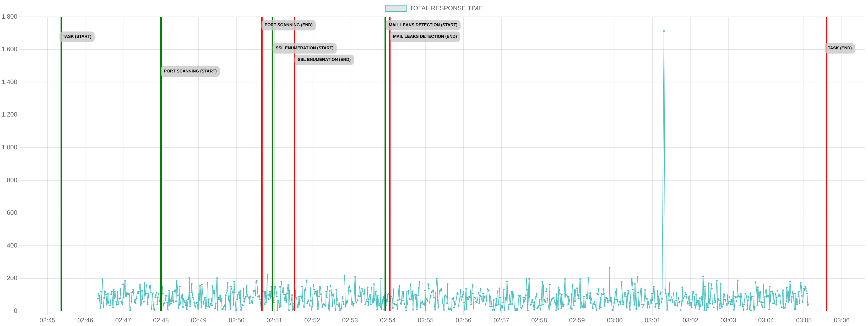Click the SSL ENUMERATION (START) label
This screenshot has height=326, width=868.
click(x=304, y=48)
